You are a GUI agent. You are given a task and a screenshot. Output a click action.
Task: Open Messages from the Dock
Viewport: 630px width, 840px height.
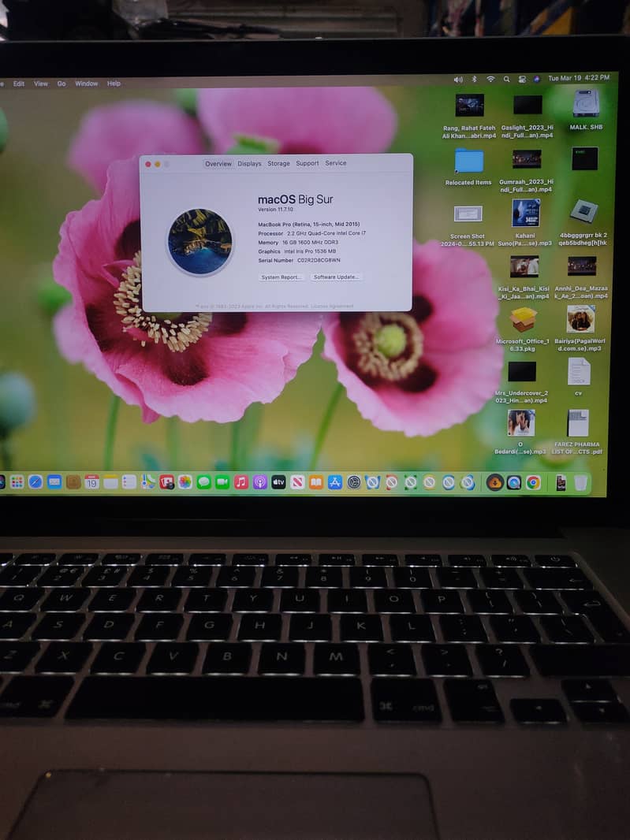pos(203,482)
